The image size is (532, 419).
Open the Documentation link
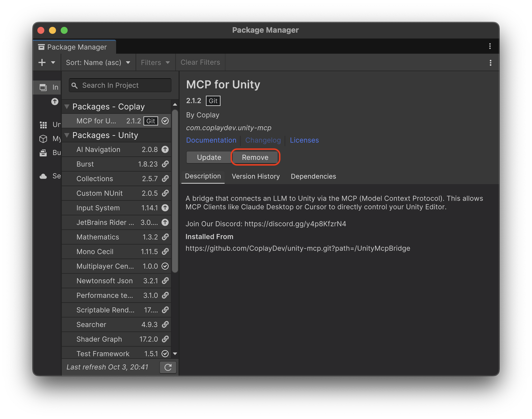coord(211,140)
